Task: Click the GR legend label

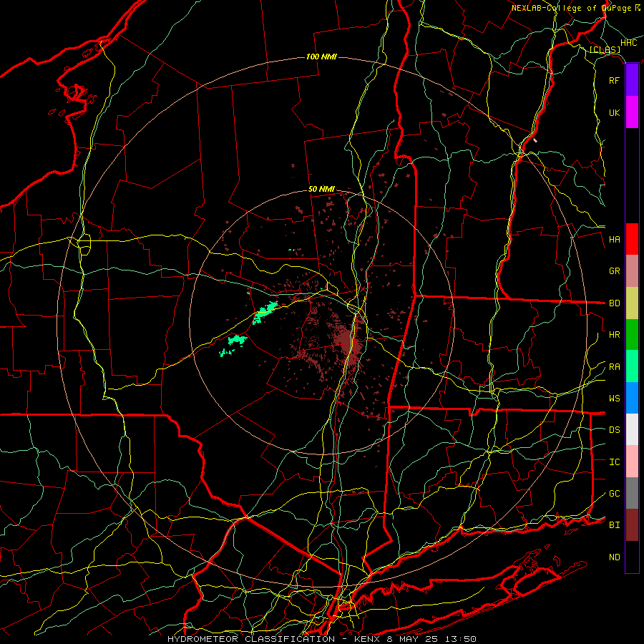Action: pyautogui.click(x=614, y=271)
